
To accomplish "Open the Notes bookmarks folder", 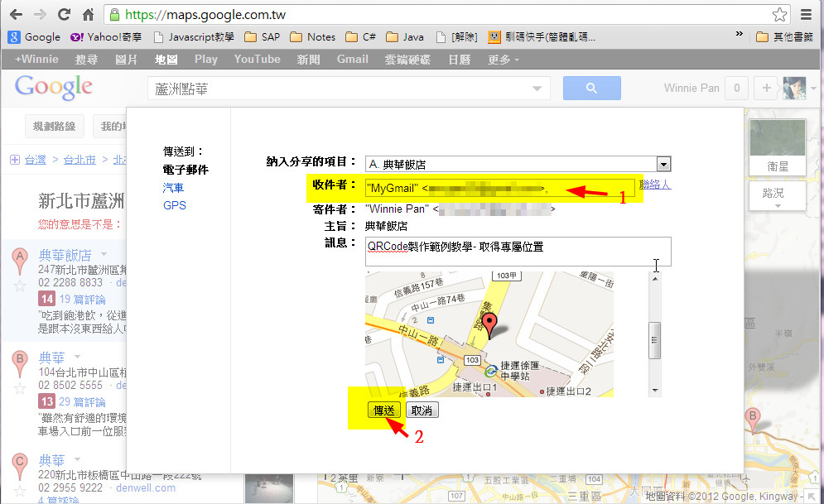I will coord(313,36).
